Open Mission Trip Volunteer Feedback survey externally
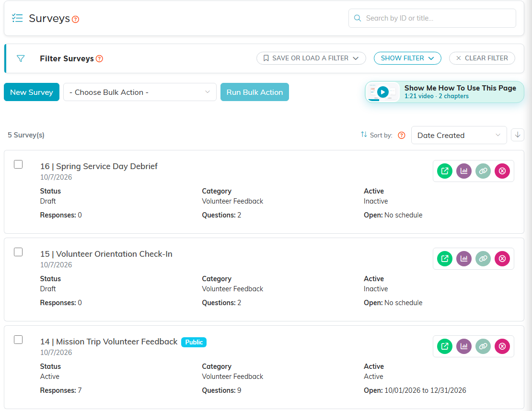The height and width of the screenshot is (411, 532). [x=444, y=346]
